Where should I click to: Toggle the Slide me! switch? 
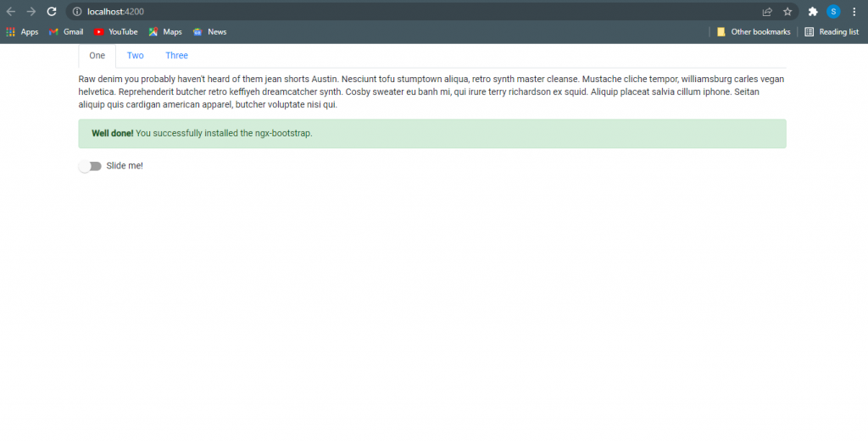click(90, 166)
